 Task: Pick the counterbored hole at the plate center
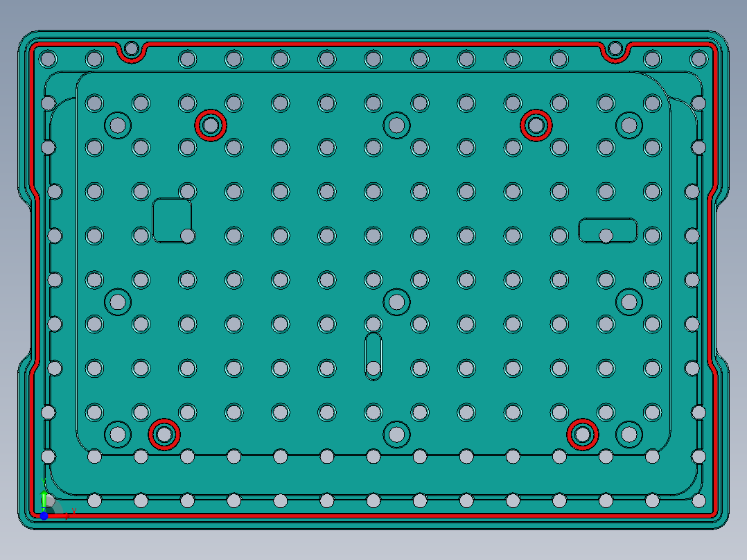point(397,301)
